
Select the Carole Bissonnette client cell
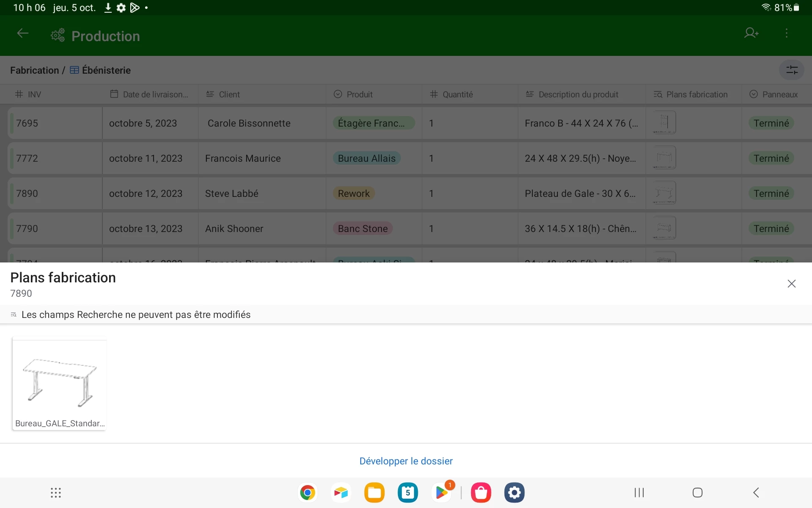(x=249, y=123)
